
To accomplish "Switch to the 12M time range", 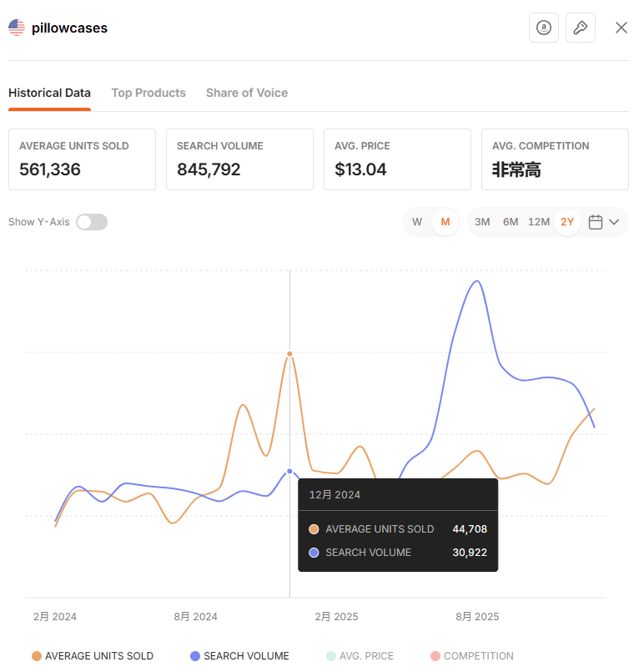I will tap(539, 222).
